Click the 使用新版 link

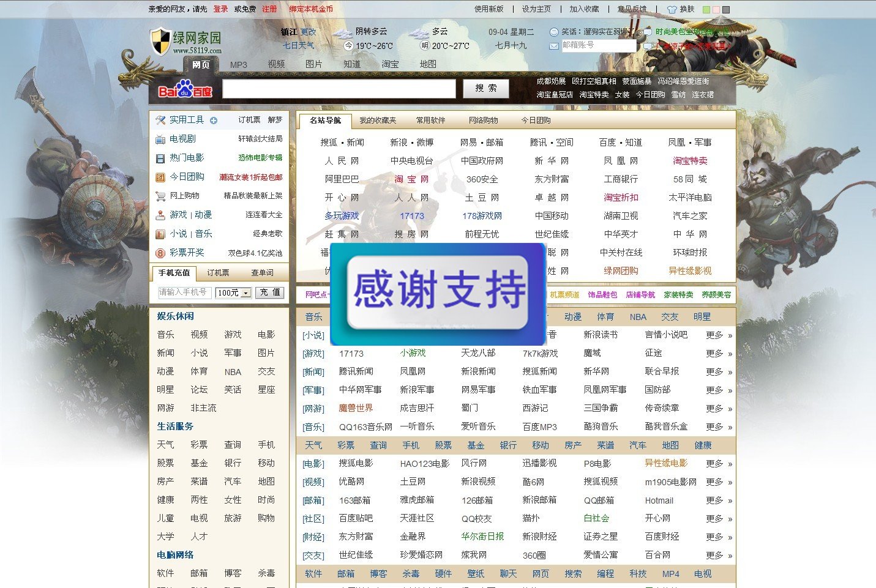click(x=489, y=9)
